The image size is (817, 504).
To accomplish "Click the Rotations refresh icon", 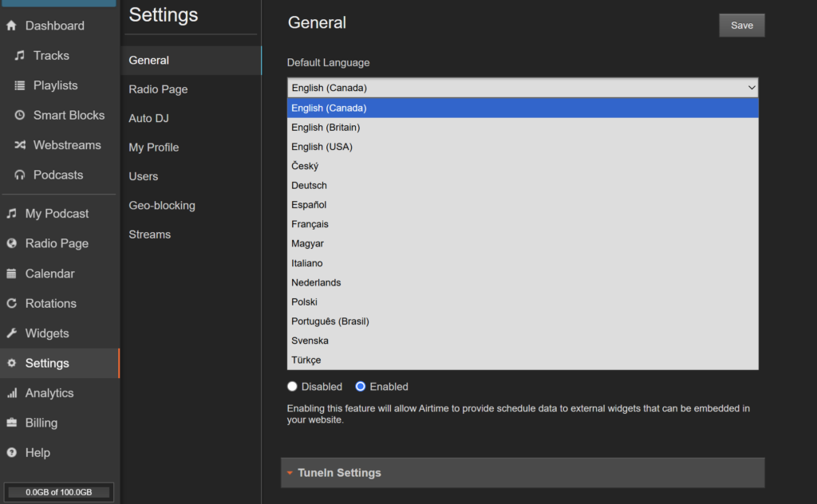I will [11, 303].
